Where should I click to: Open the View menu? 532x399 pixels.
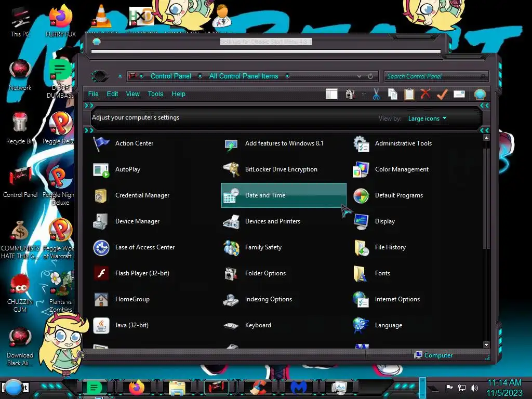(132, 94)
